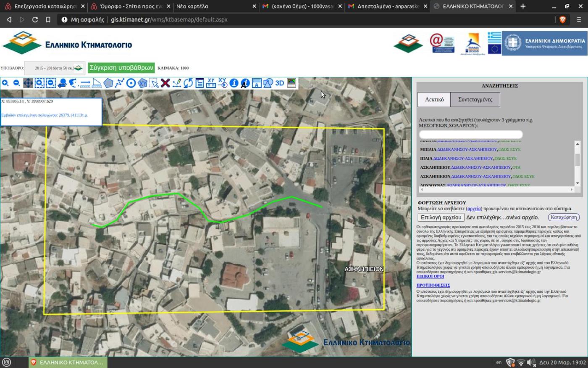Select the zoom in magnifier tool
The height and width of the screenshot is (368, 588).
5,83
